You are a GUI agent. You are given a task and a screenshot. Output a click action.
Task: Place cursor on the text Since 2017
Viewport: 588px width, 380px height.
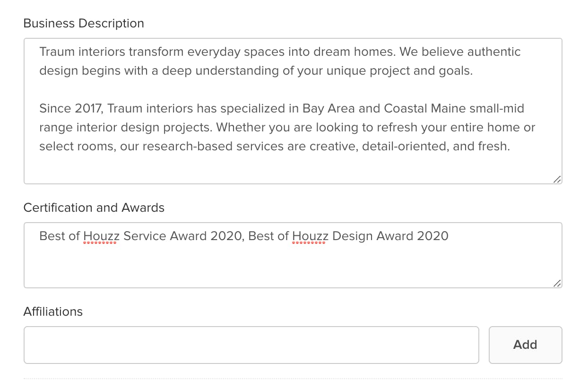[x=71, y=108]
